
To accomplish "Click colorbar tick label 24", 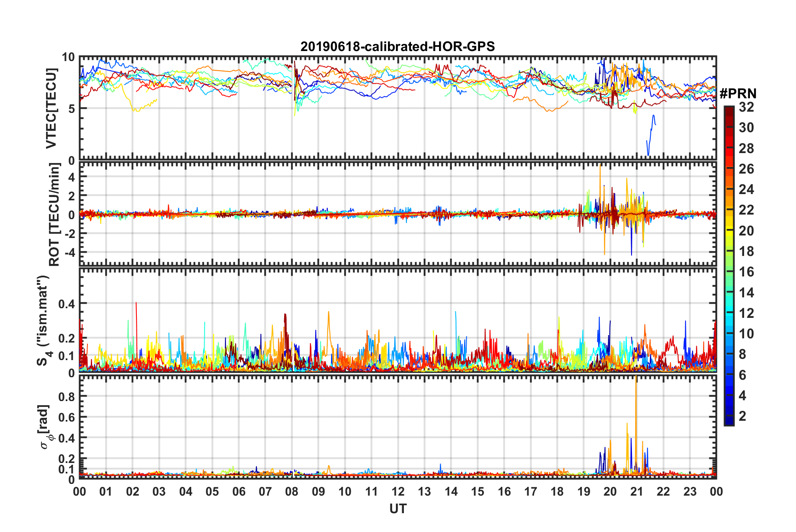I will point(746,189).
